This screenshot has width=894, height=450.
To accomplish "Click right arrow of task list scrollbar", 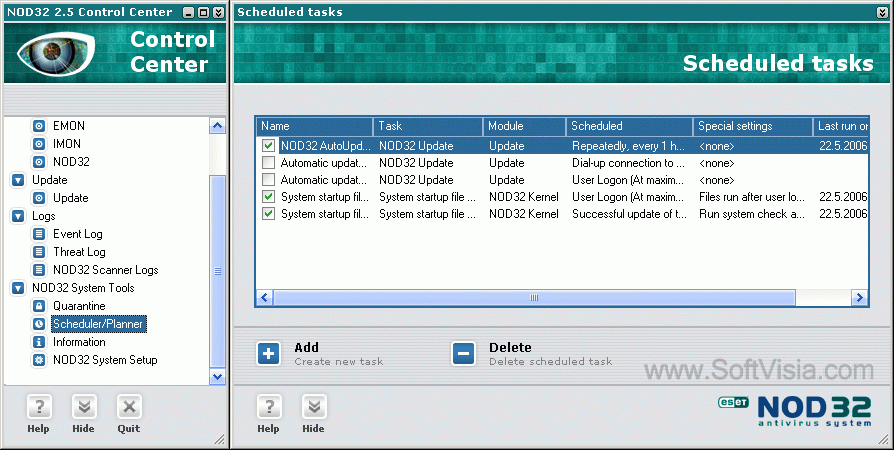I will 860,298.
